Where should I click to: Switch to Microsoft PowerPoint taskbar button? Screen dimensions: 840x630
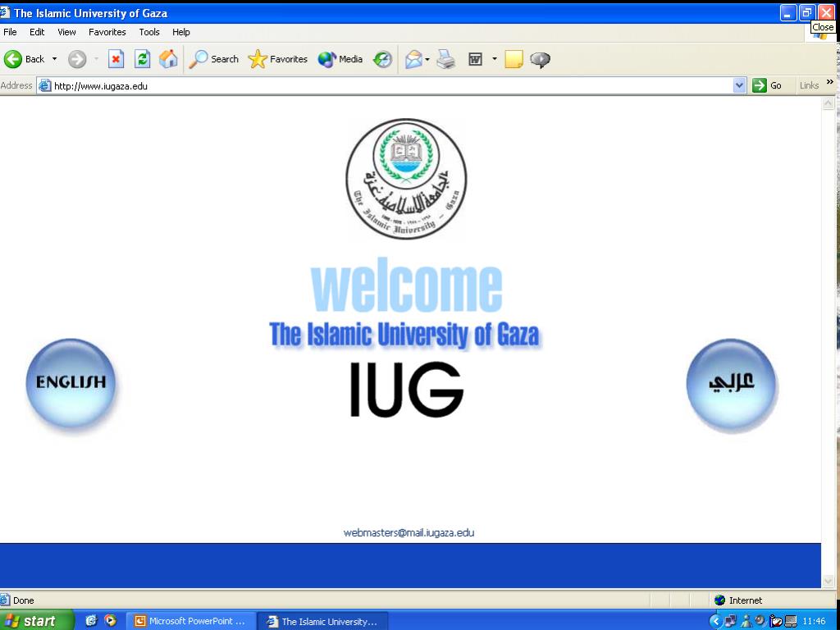pyautogui.click(x=190, y=621)
